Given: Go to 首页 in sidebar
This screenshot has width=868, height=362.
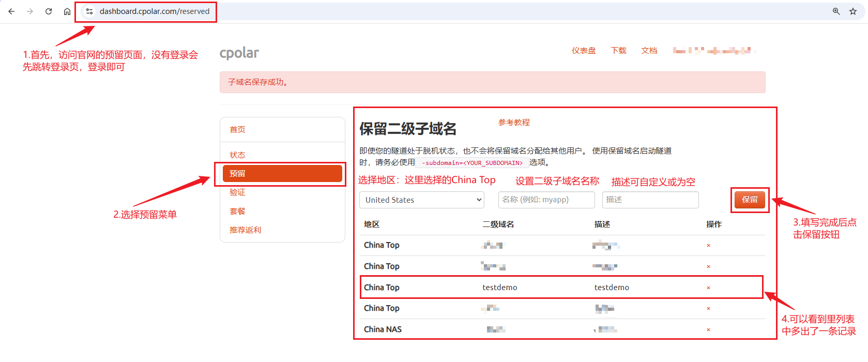Looking at the screenshot, I should (x=238, y=130).
